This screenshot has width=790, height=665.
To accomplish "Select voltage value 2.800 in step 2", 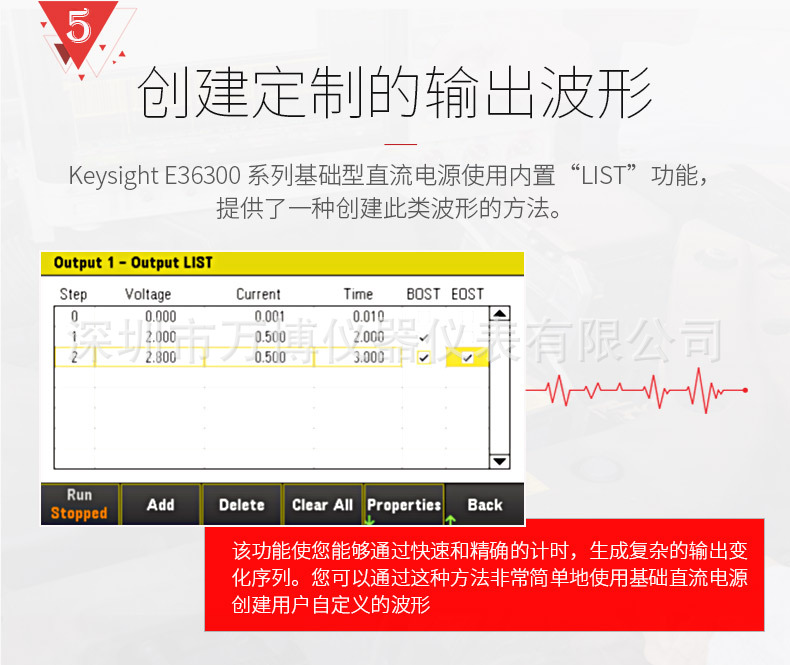I will 161,357.
